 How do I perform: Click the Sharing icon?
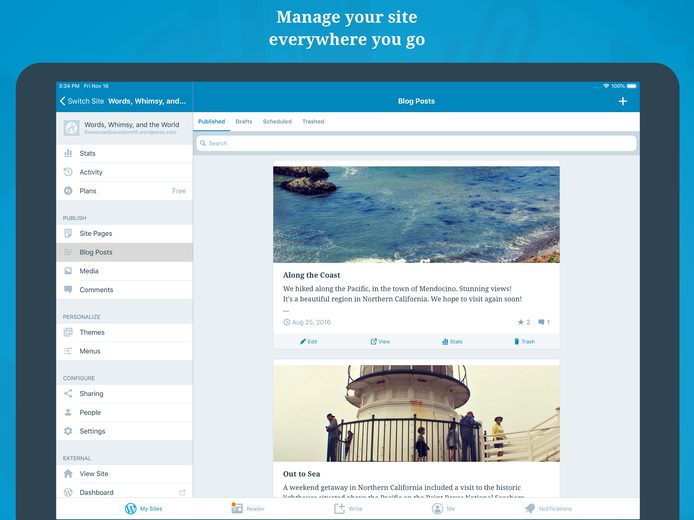click(x=68, y=393)
